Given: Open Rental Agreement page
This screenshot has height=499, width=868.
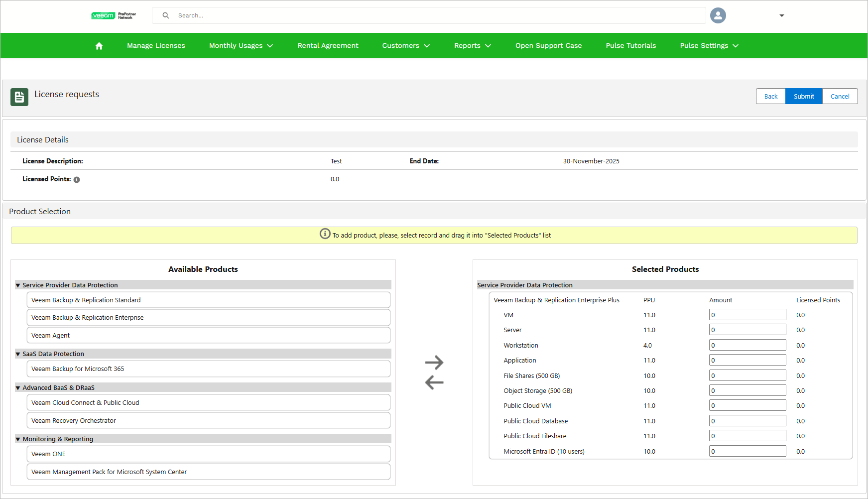Looking at the screenshot, I should (x=328, y=46).
